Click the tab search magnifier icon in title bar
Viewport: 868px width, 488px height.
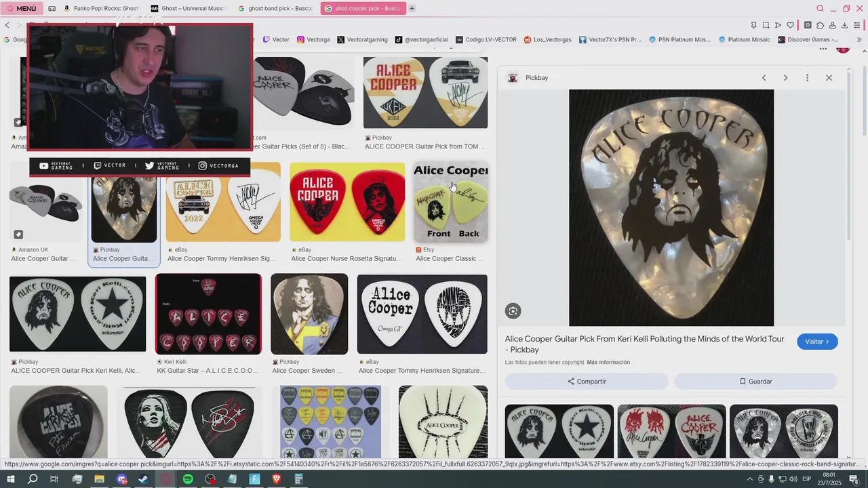[x=820, y=8]
